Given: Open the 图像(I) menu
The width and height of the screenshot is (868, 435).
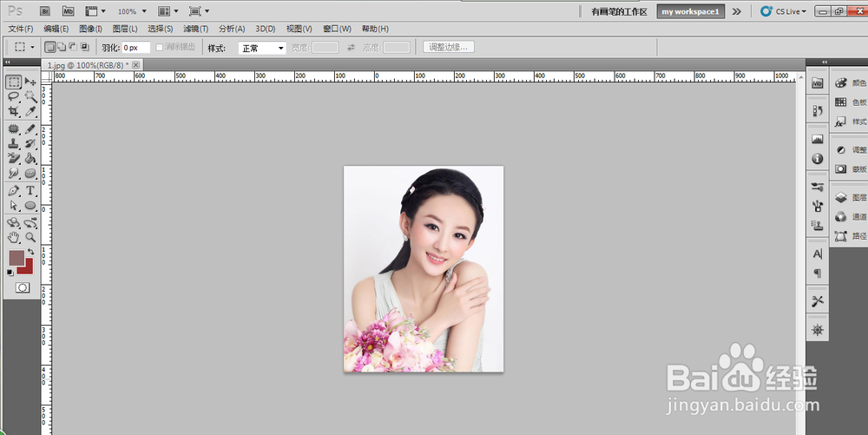Looking at the screenshot, I should click(x=91, y=29).
